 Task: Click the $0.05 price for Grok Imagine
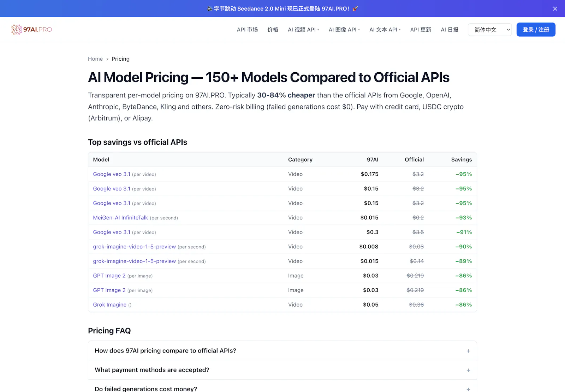(370, 305)
